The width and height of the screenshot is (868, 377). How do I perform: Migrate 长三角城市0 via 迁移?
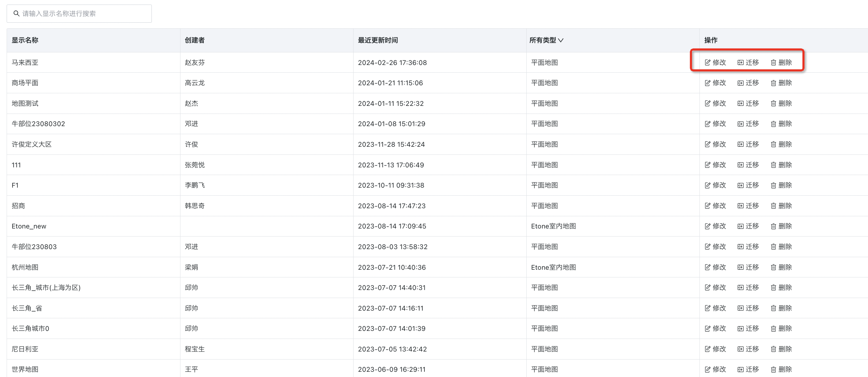748,328
